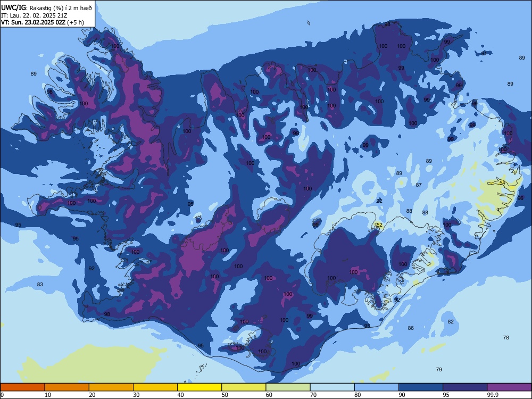Viewport: 532px width, 399px height.
Task: Click the humidity value "54" in the yellow area
Action: 503,183
